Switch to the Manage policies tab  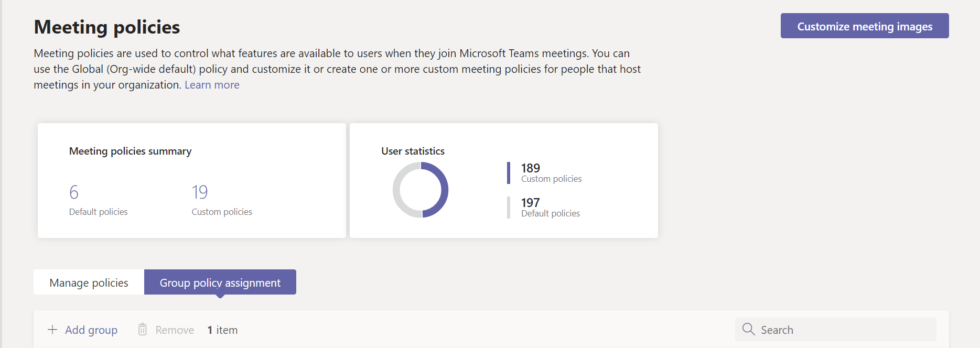[x=89, y=282]
